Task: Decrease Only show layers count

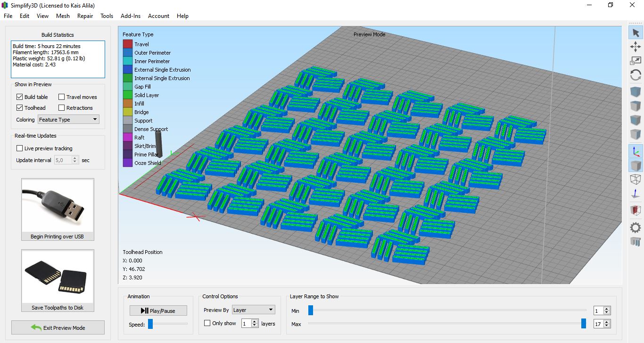Action: point(255,326)
